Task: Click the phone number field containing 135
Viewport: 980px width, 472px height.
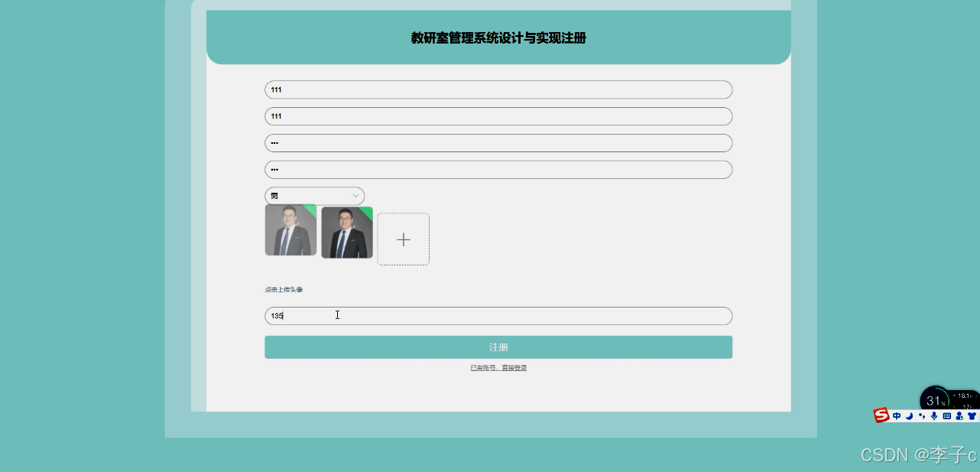Action: [x=498, y=315]
